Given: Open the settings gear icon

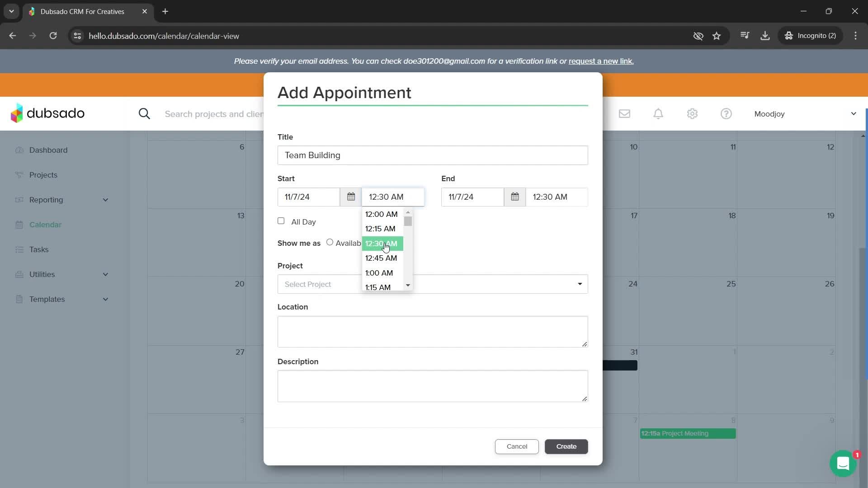Looking at the screenshot, I should [692, 114].
